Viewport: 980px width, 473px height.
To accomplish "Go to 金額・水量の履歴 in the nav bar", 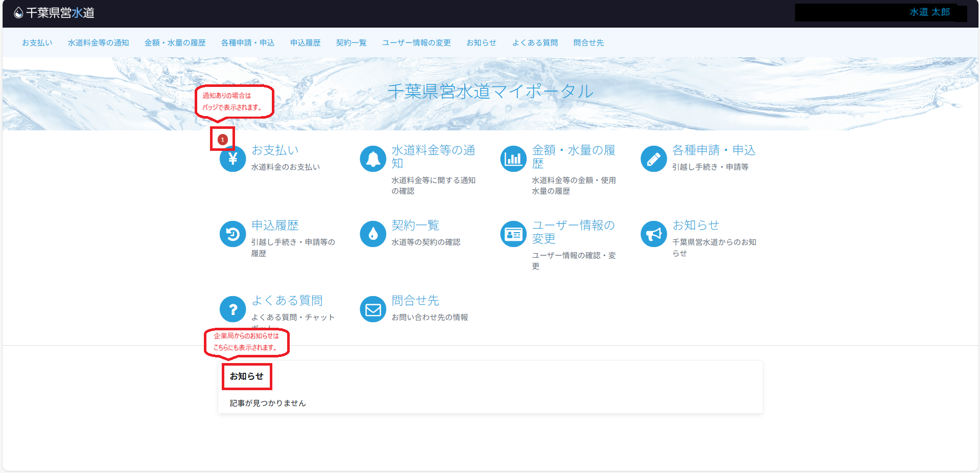I will point(175,43).
